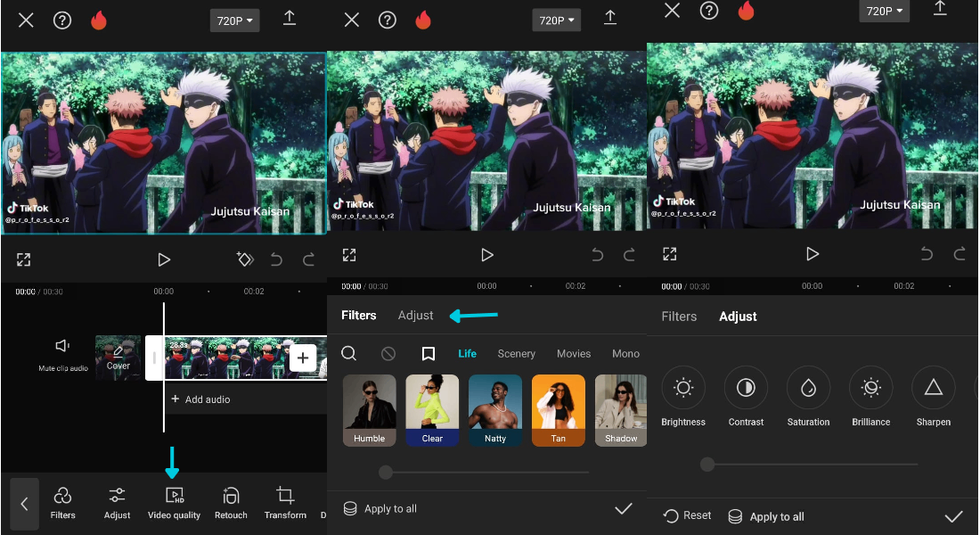Select the Saturation adjustment

(808, 397)
